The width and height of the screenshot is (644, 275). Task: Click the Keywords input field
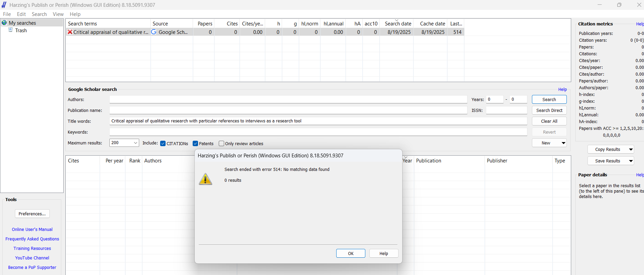click(318, 132)
